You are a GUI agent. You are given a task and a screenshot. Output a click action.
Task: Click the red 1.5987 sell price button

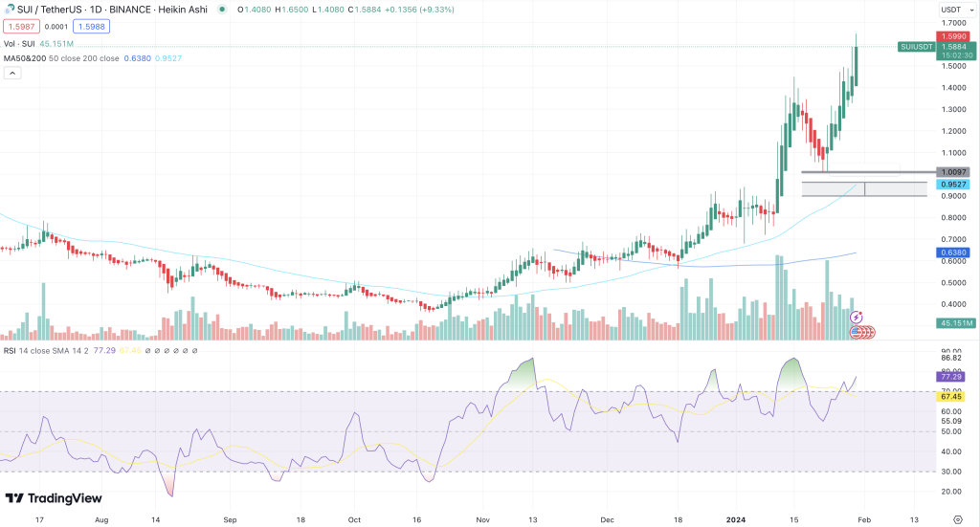coord(21,26)
